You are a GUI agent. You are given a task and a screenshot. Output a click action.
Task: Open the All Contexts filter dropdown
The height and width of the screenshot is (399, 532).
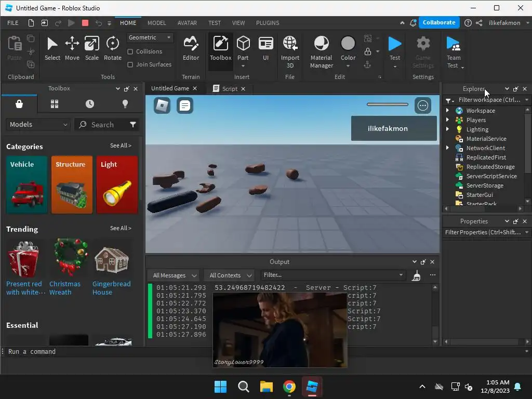[229, 275]
